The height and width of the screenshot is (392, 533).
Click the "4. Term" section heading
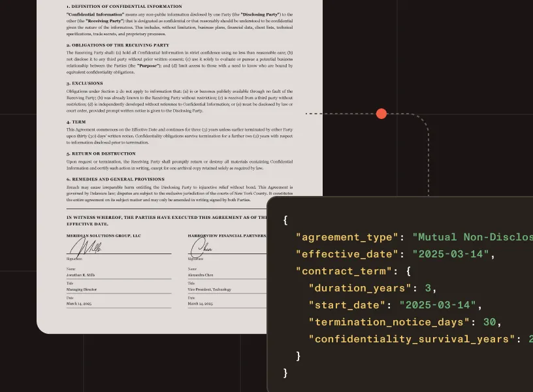click(76, 122)
